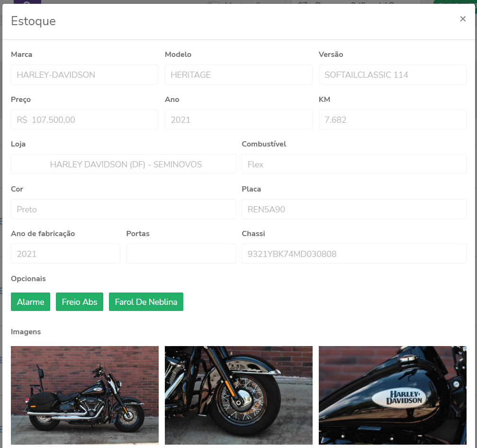Click the Placa label
Viewport: 477px width, 448px height.
[251, 189]
